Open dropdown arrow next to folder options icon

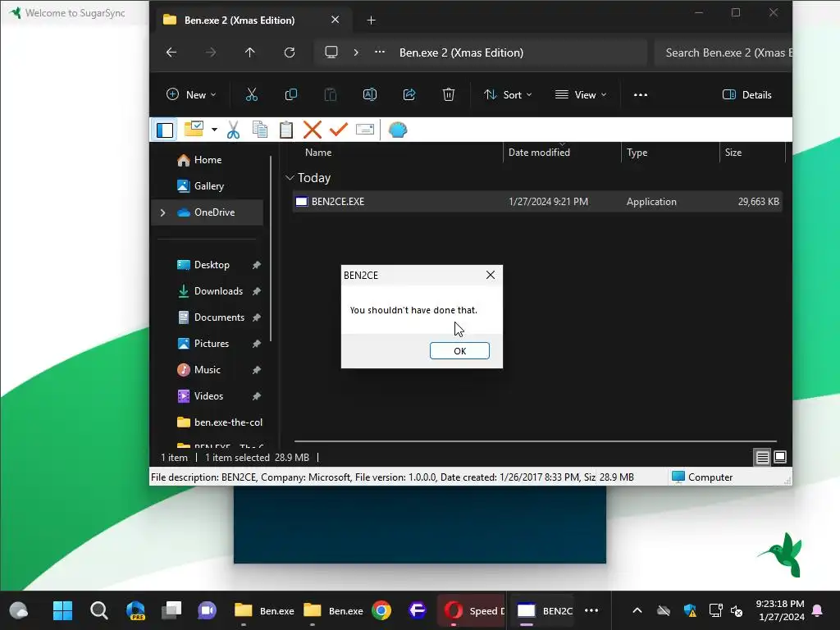tap(214, 130)
